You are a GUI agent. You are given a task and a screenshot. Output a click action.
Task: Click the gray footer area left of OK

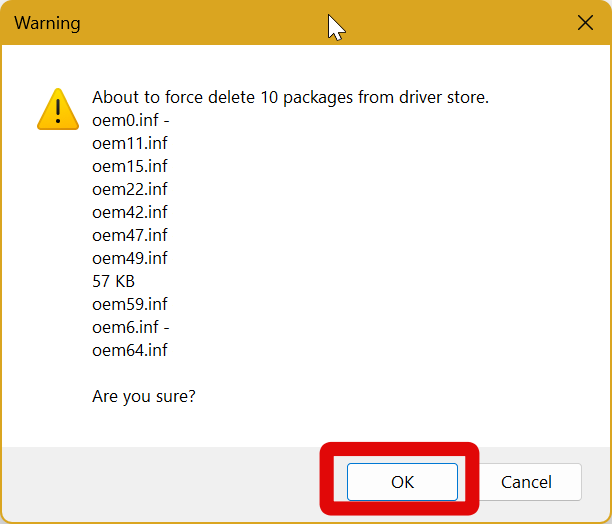point(160,482)
